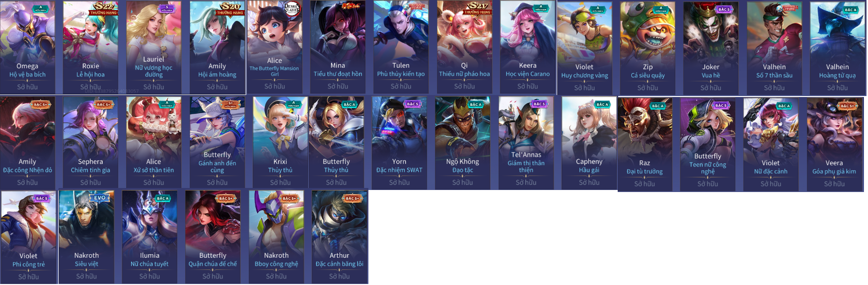Click the EVO badge on Nakroth Siêu việt
Viewport: 868px width, 285px height.
coord(99,198)
